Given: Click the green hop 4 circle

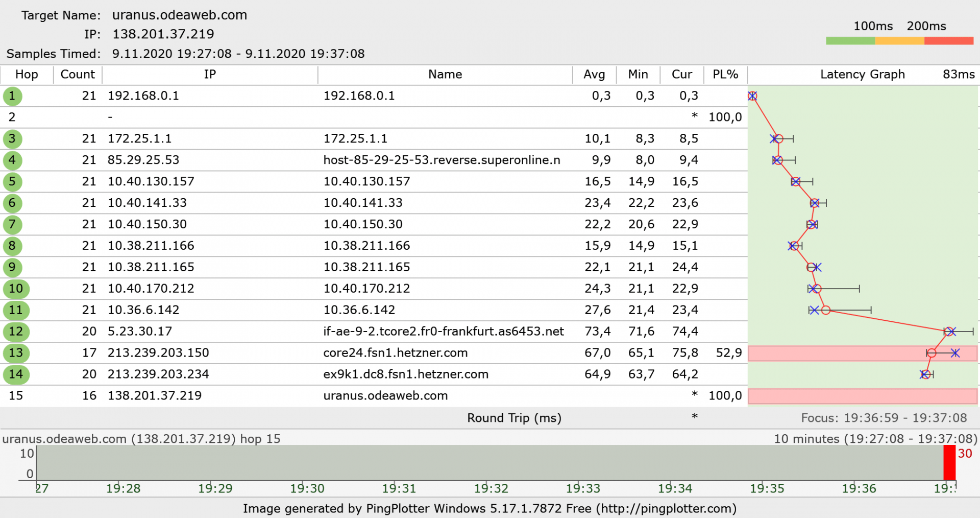Looking at the screenshot, I should pyautogui.click(x=12, y=160).
